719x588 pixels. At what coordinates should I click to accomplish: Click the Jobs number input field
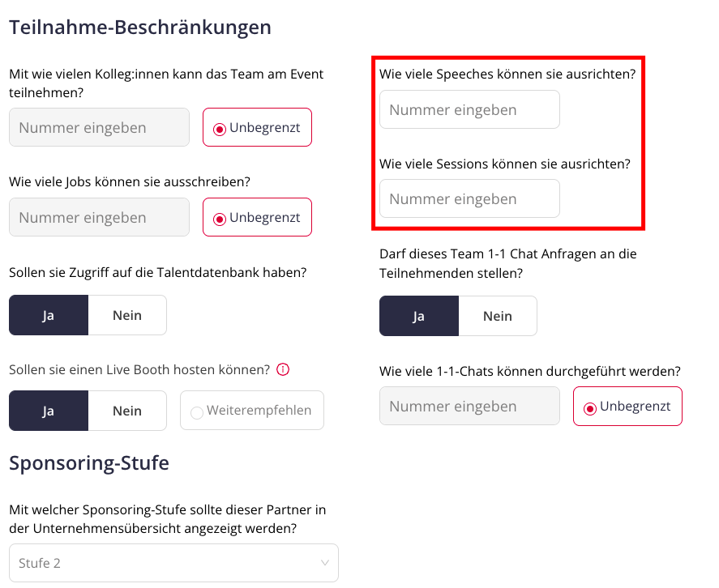[x=99, y=217]
